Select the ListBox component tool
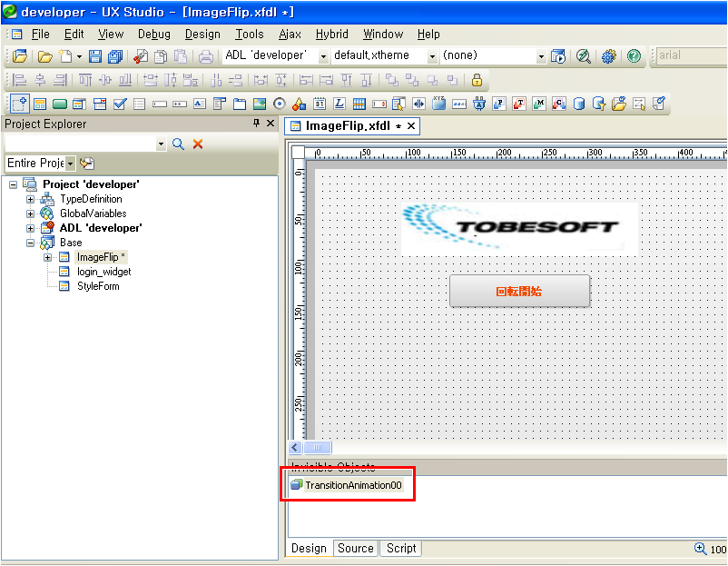 (x=139, y=104)
